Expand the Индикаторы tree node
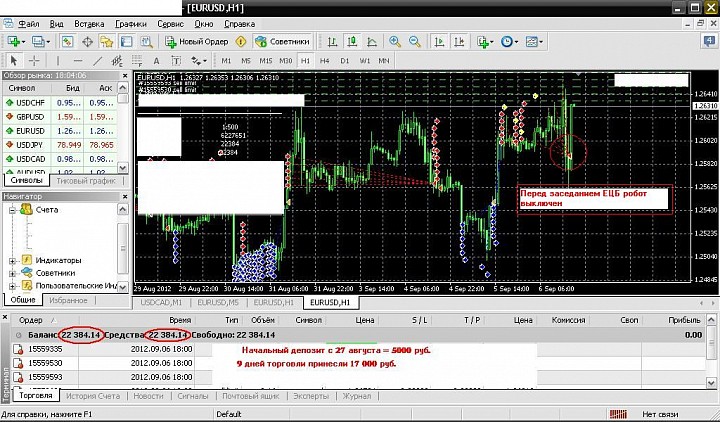 click(12, 261)
